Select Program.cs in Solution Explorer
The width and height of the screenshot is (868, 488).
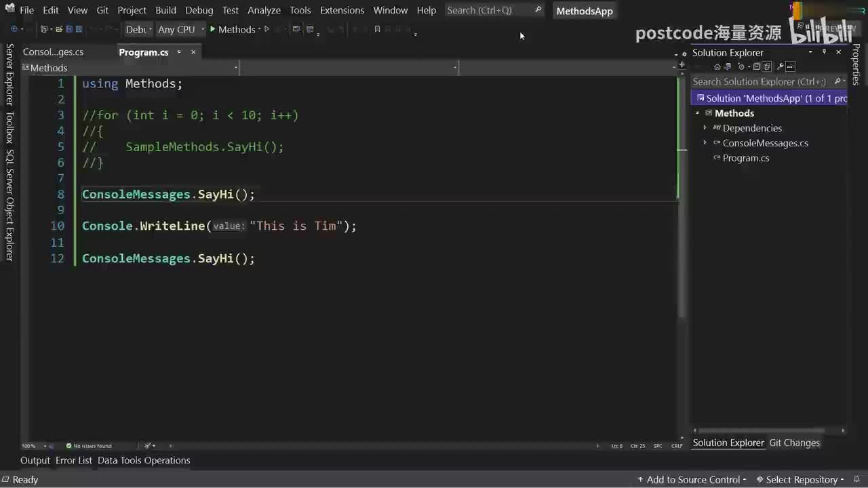(746, 158)
